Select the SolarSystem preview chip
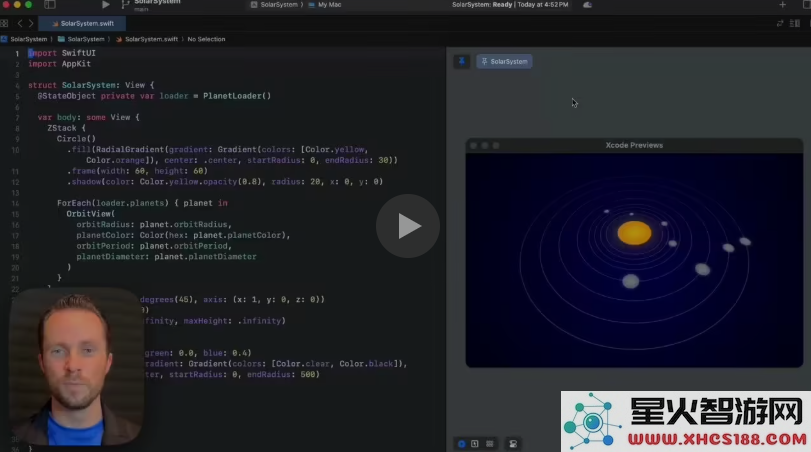 tap(504, 61)
